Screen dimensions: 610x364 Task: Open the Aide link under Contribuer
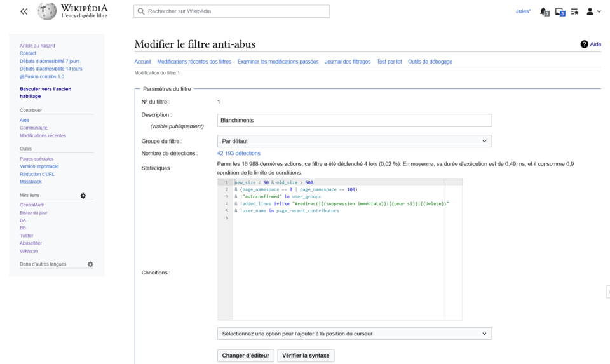pos(24,120)
